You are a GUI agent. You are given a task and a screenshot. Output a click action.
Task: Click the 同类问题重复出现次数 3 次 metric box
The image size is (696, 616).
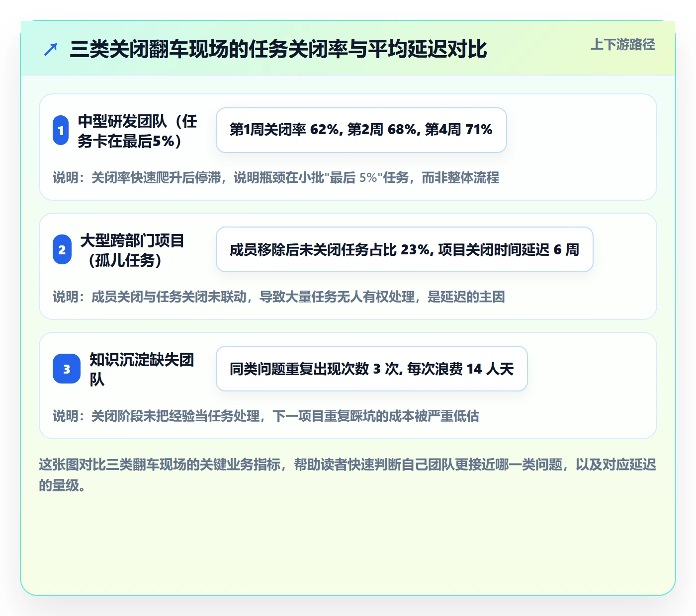tap(372, 369)
